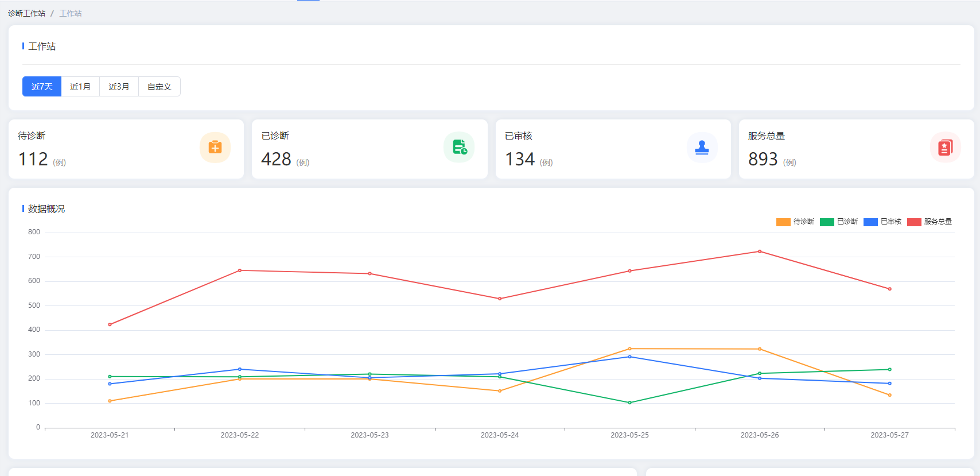
Task: Click the blue line point on 2023-05-22
Action: (x=240, y=369)
